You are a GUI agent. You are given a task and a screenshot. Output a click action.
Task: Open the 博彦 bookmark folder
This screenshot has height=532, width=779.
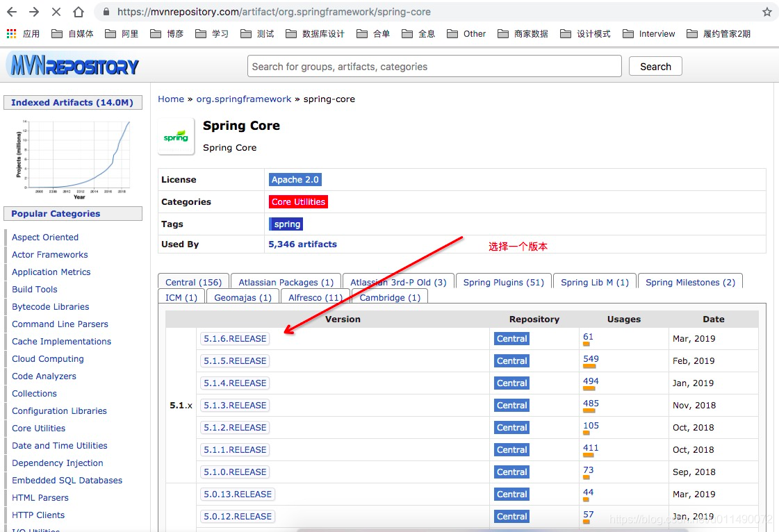click(167, 34)
